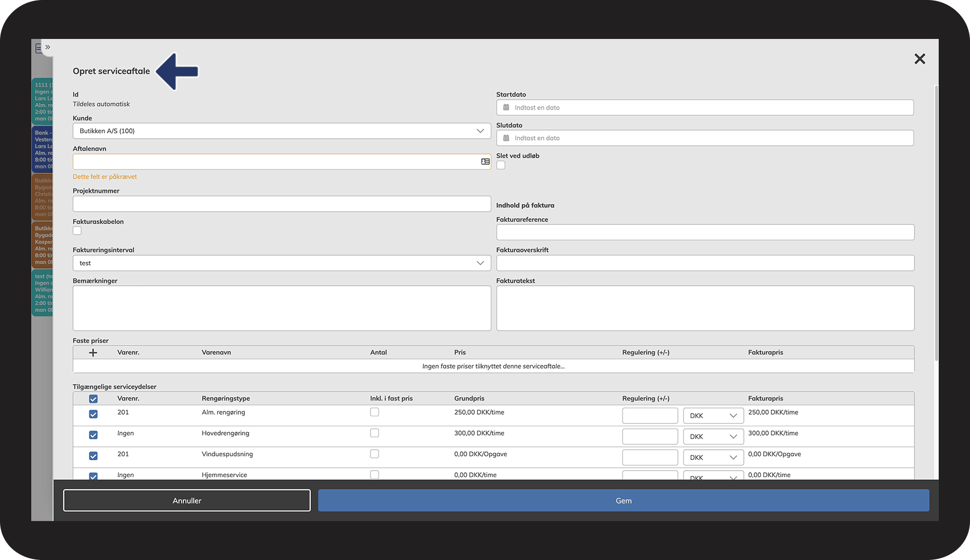
Task: Open the Faktureringsinterval dropdown
Action: click(x=282, y=263)
